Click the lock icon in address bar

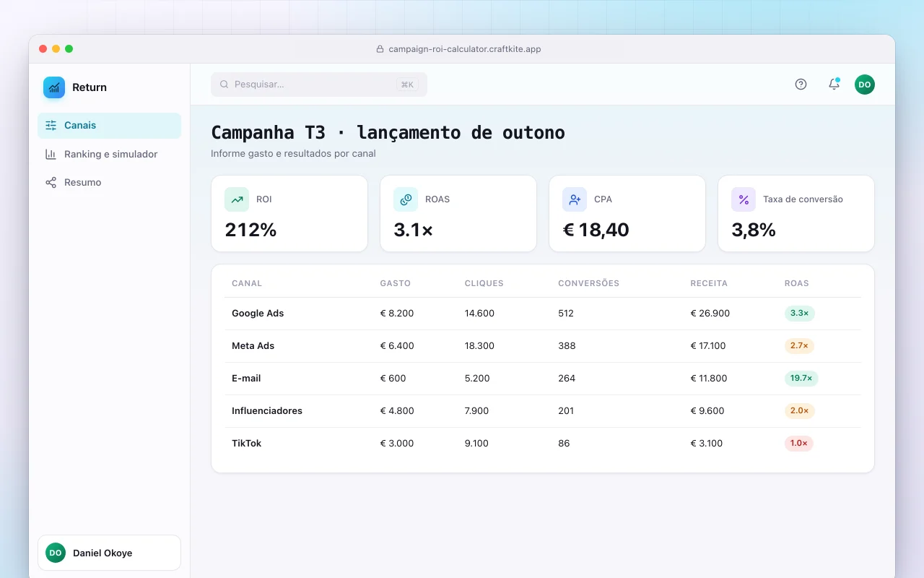click(380, 49)
